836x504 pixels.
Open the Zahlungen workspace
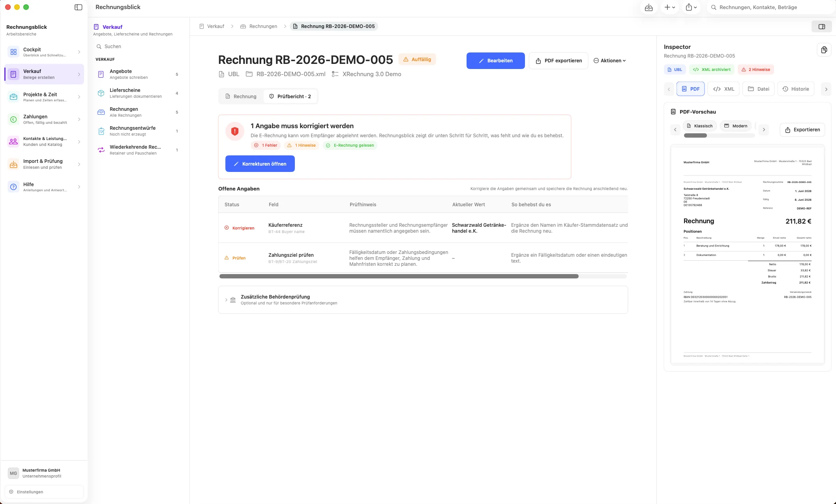point(44,119)
